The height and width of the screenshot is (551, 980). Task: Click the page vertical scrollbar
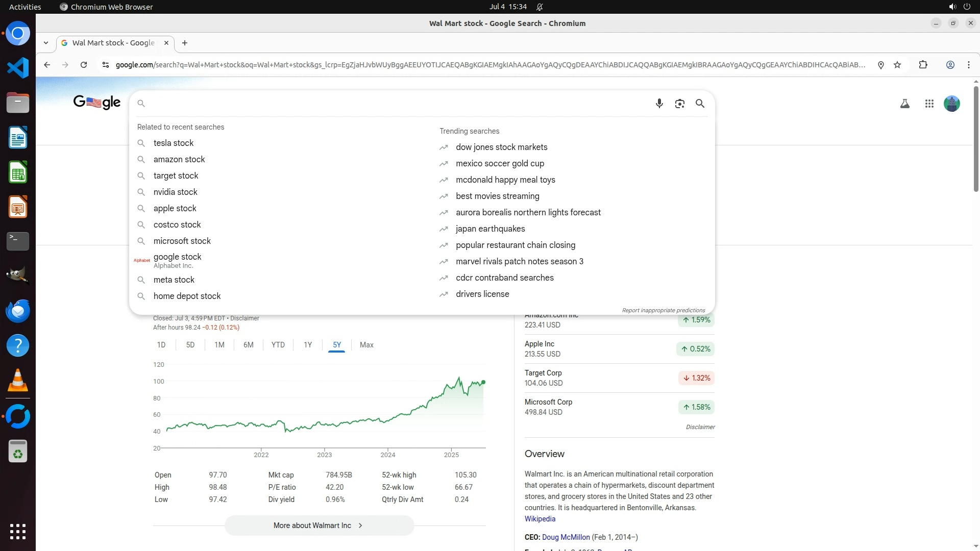[975, 138]
